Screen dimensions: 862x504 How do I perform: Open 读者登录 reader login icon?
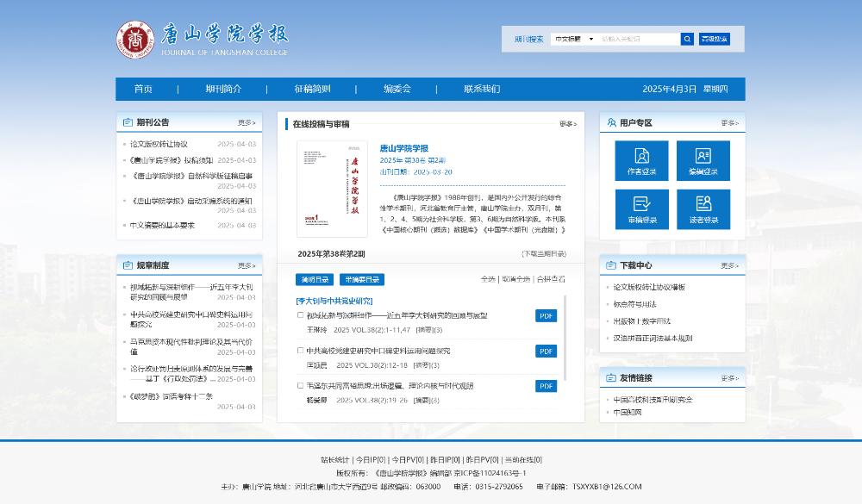click(x=703, y=209)
